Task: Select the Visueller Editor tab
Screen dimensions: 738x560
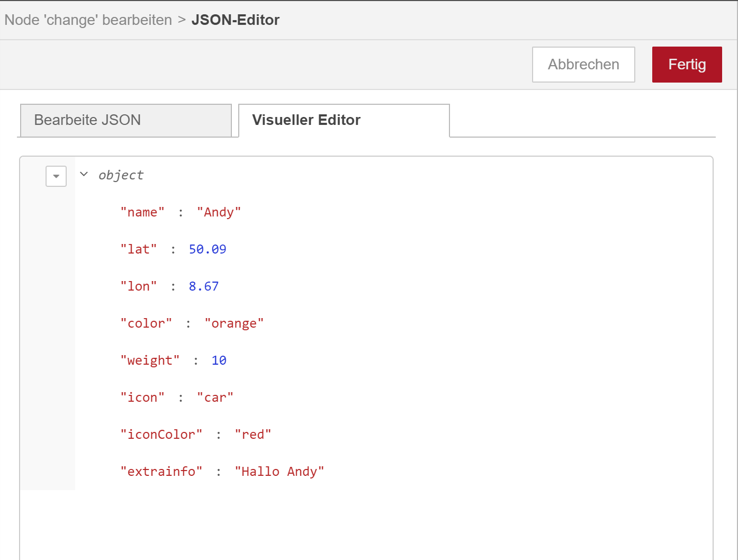Action: 344,120
